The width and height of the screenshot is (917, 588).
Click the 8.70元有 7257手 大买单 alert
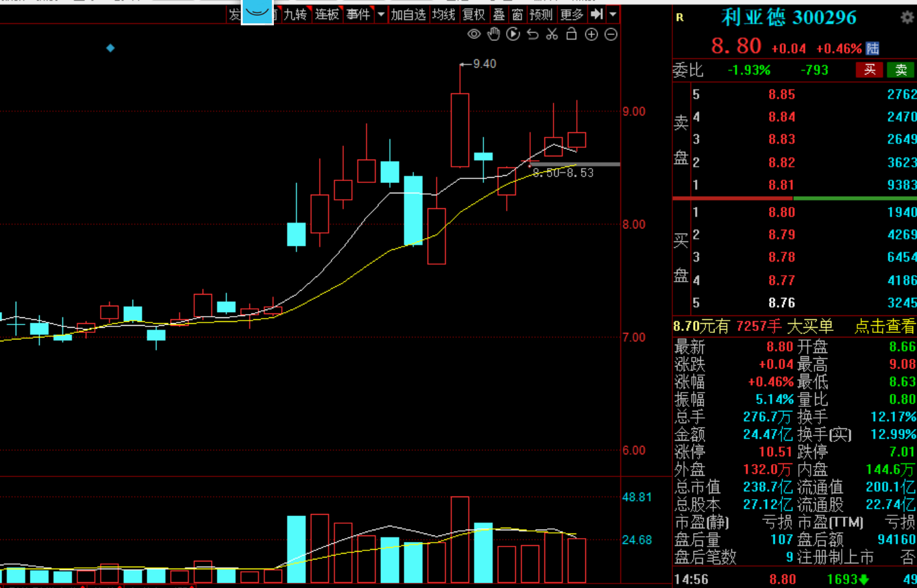(x=753, y=326)
